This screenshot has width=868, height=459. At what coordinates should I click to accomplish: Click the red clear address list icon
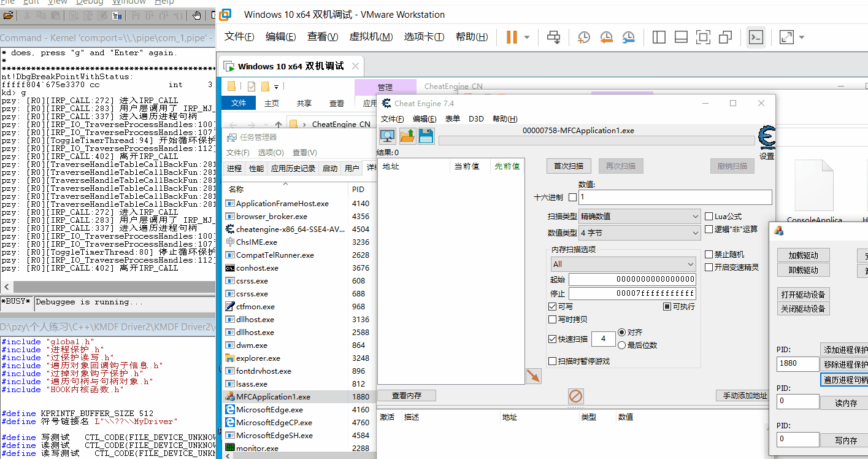point(575,396)
